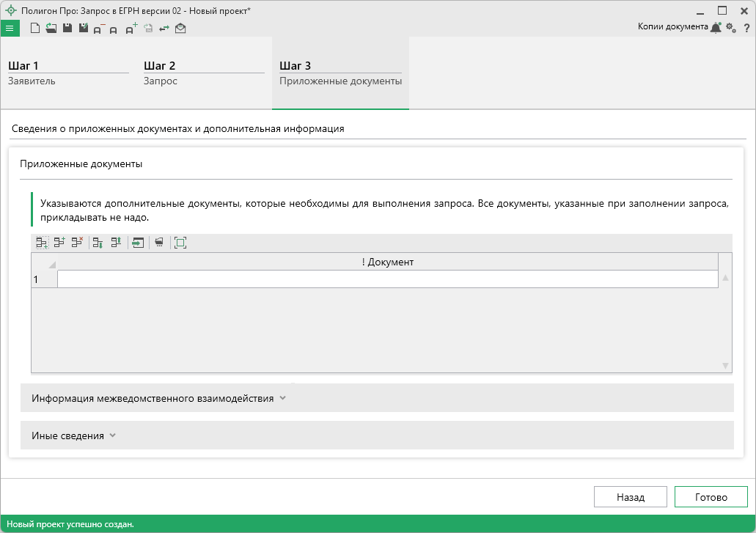Viewport: 756px width, 533px height.
Task: Decrease font size with the A-minus icon
Action: pos(99,29)
